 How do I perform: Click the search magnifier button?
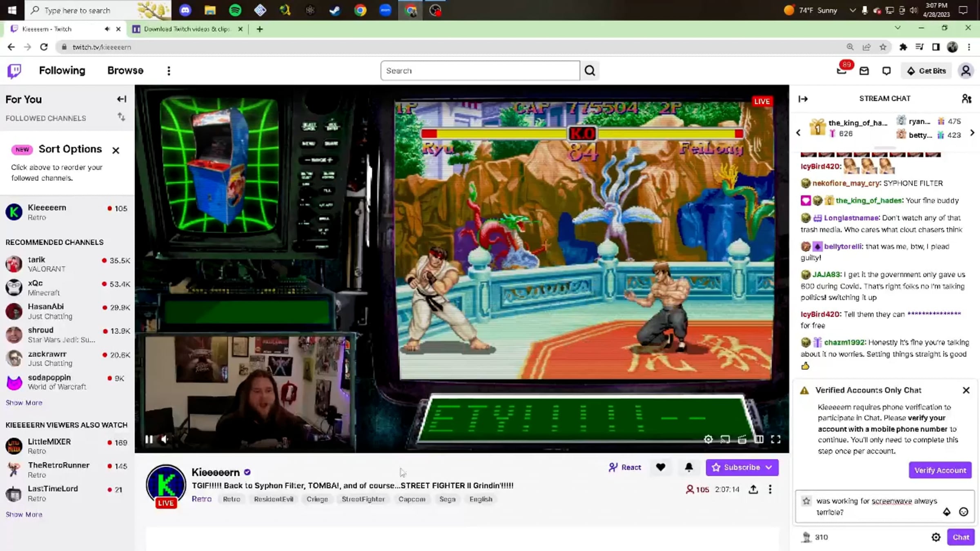click(590, 71)
